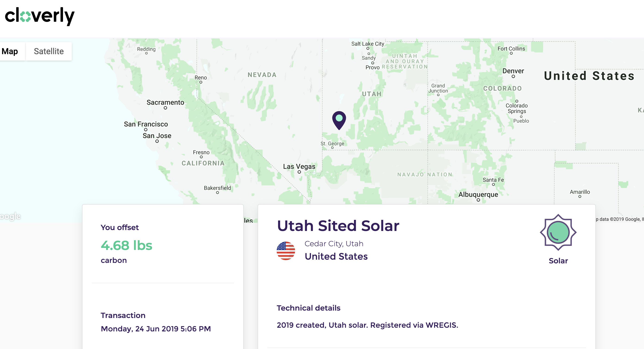644x349 pixels.
Task: Click the Solar sun icon
Action: [x=558, y=232]
